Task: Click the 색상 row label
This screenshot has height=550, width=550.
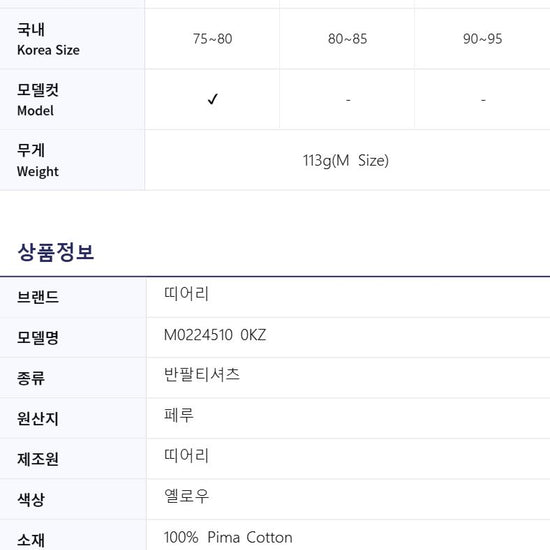Action: coord(31,499)
